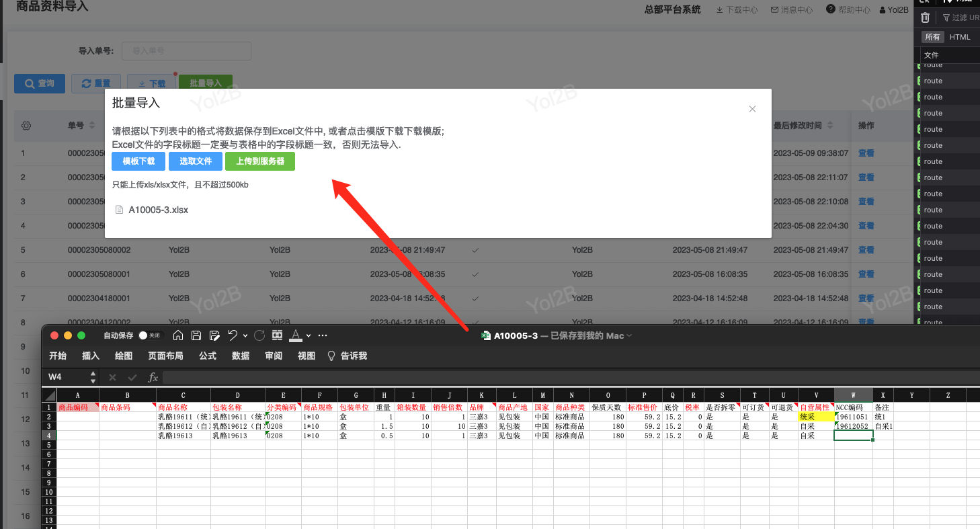This screenshot has width=980, height=529.
Task: Expand the font color dropdown arrow
Action: pyautogui.click(x=309, y=335)
